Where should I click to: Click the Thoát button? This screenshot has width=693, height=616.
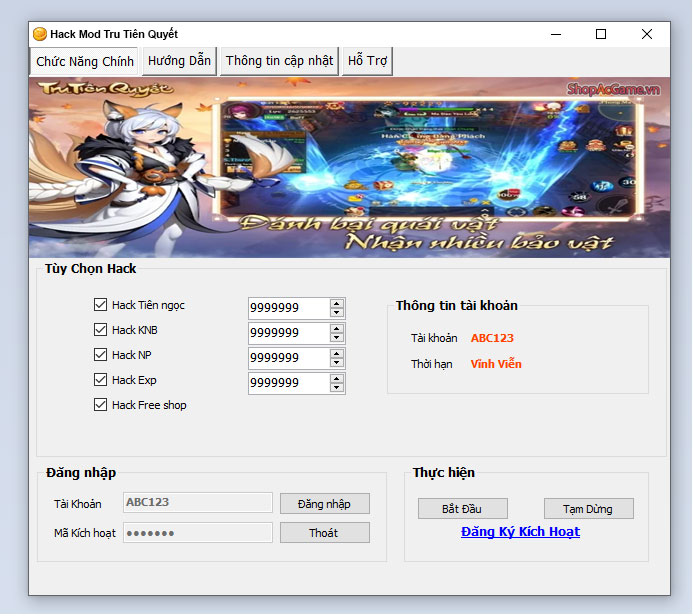click(325, 533)
